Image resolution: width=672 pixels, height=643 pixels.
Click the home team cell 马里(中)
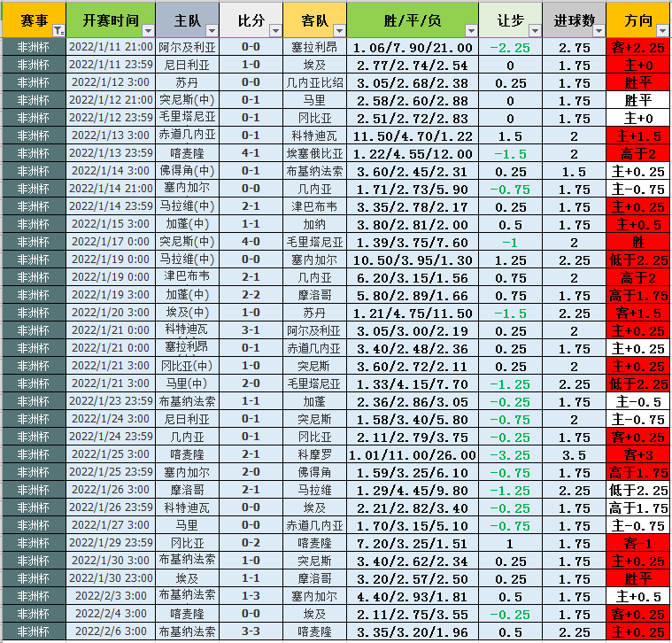pos(187,383)
